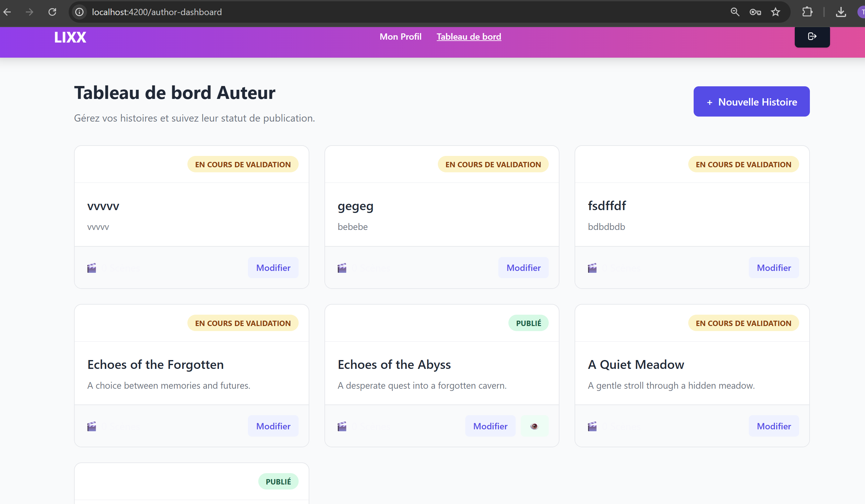Click the validation badge on the fsdffdf card
This screenshot has height=504, width=865.
743,164
